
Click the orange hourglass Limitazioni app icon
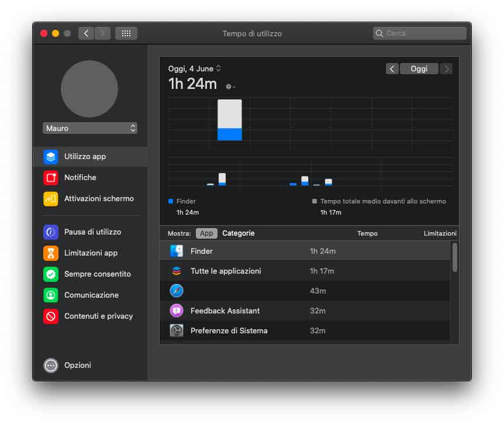[x=51, y=253]
